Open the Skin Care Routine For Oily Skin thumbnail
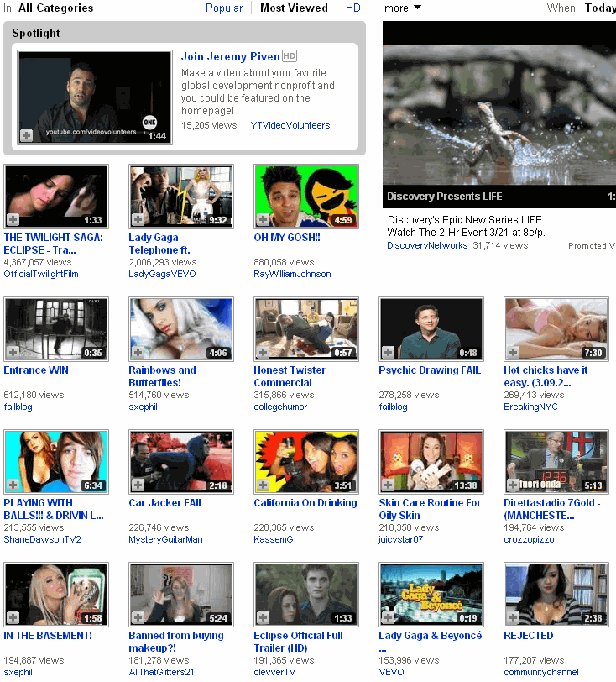The height and width of the screenshot is (682, 616). point(431,462)
